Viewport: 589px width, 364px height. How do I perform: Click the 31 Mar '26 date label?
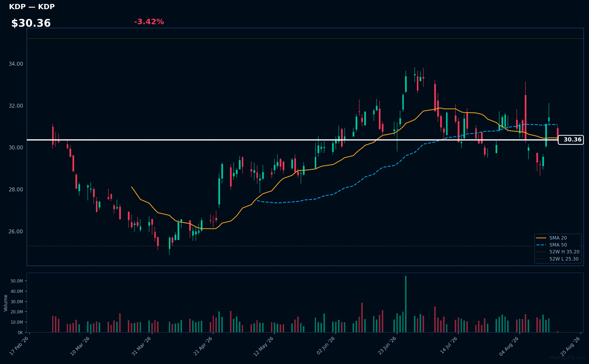[142, 346]
